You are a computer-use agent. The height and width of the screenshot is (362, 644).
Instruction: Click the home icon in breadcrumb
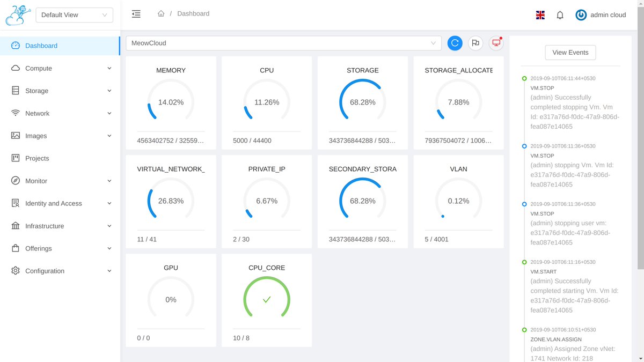coord(161,14)
